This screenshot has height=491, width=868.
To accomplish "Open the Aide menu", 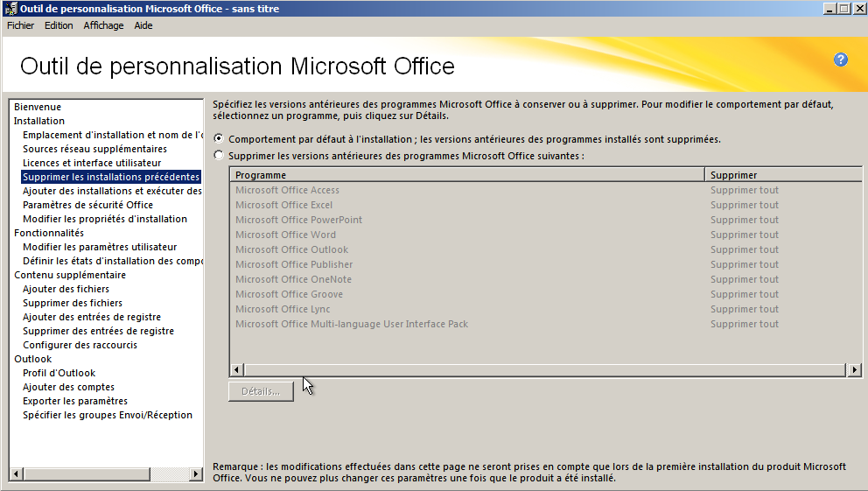I will tap(143, 25).
